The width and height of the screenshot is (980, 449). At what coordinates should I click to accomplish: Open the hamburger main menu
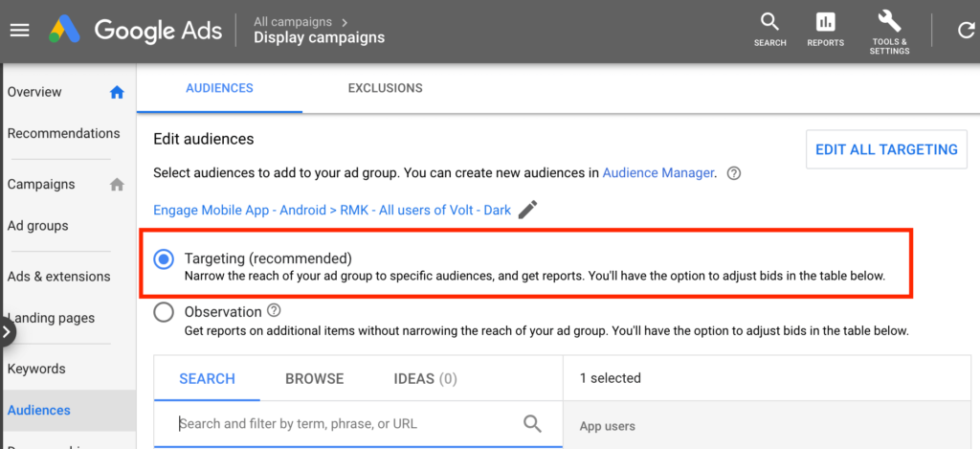(20, 30)
